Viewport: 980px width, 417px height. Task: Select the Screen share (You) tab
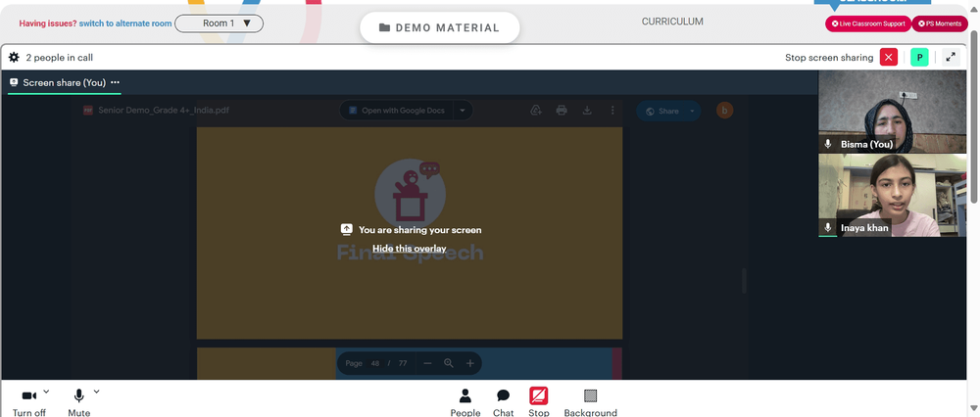tap(65, 83)
